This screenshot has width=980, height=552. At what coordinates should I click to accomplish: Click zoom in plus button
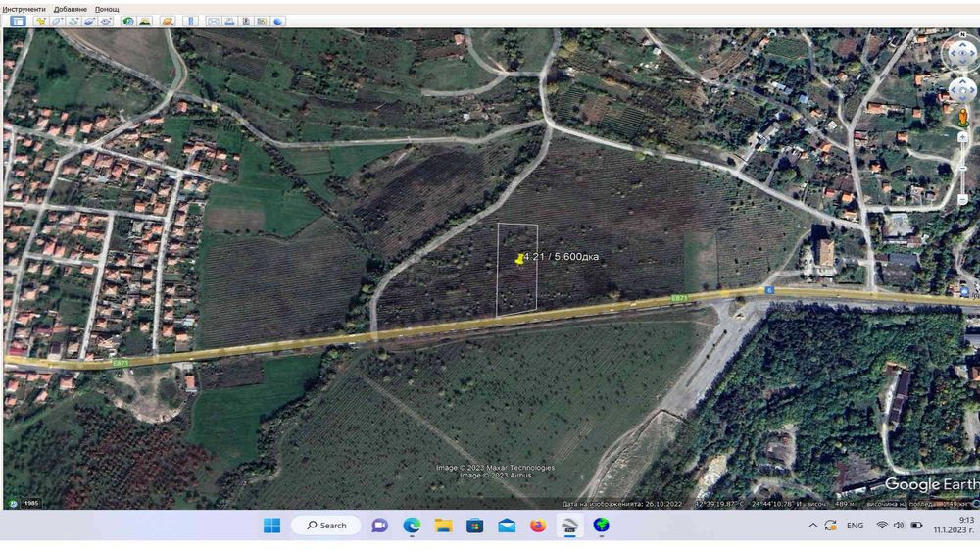pos(962,137)
